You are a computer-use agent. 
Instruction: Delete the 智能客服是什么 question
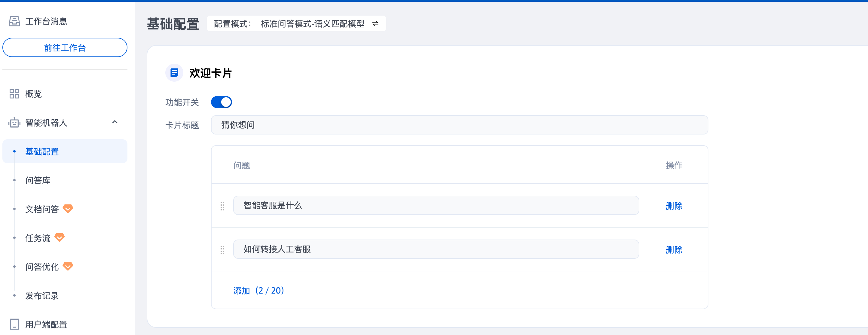[x=674, y=206]
